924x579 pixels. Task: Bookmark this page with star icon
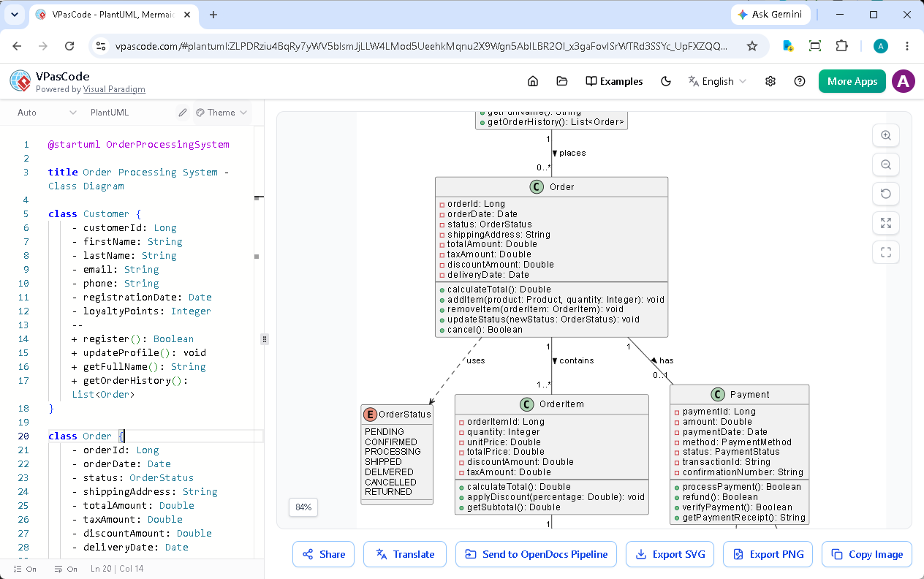pos(752,46)
